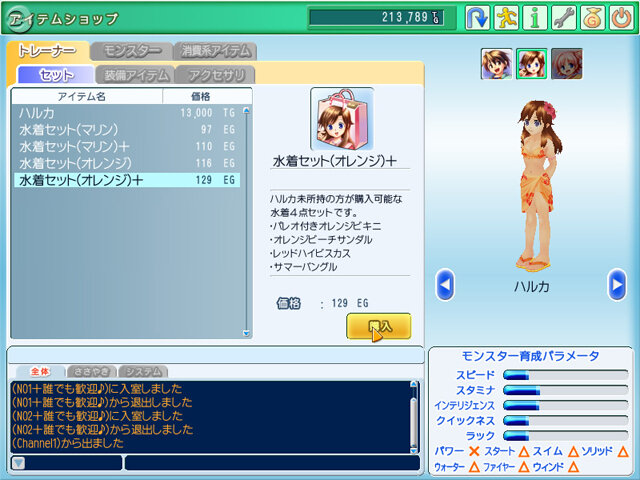Viewport: 640px width, 480px height.
Task: Click the yellow 購入 purchase button
Action: [379, 326]
